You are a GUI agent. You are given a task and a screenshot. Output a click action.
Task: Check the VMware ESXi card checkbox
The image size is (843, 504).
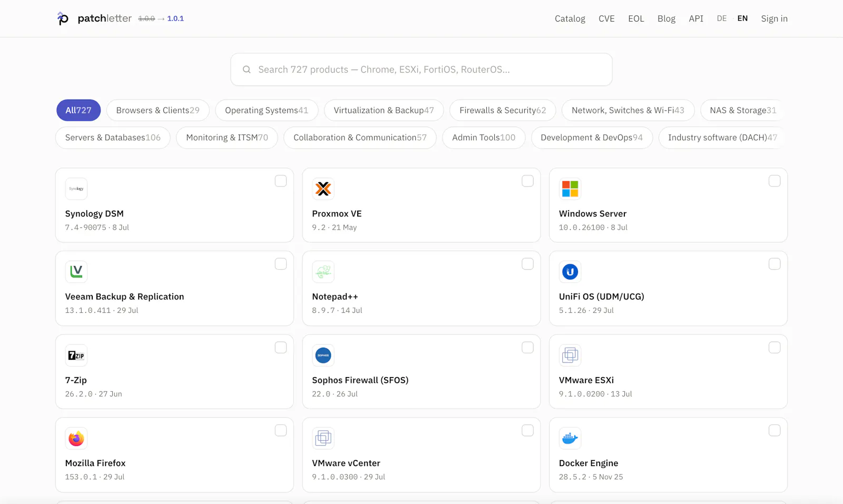(775, 348)
